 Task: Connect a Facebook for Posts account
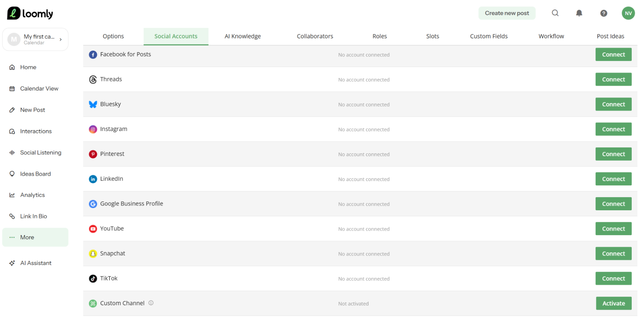click(613, 54)
